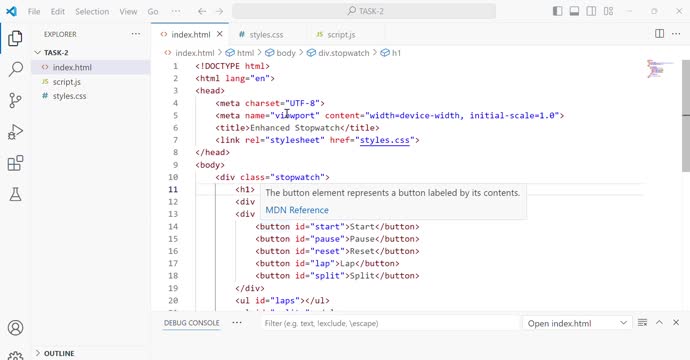Switch to the styles.css tab
This screenshot has width=690, height=360.
pos(261,35)
